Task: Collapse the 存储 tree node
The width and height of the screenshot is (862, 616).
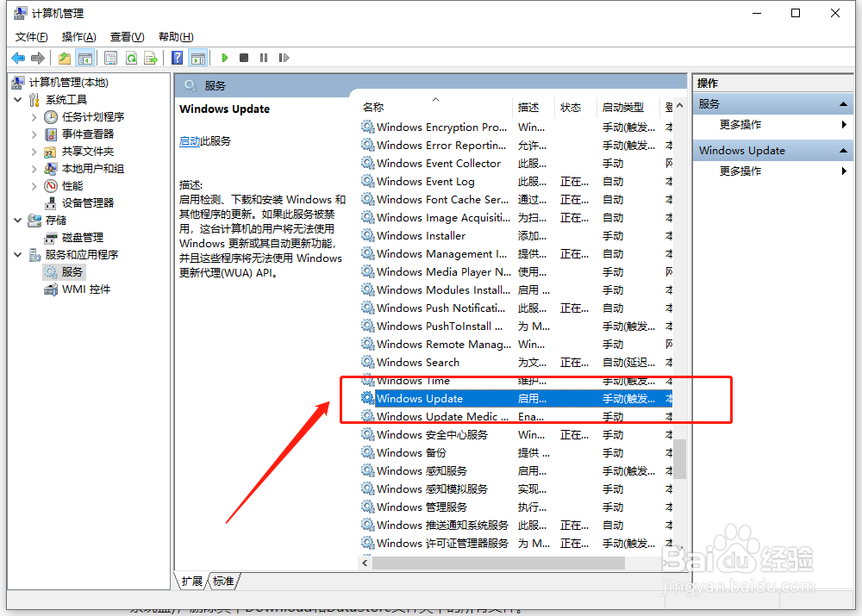Action: click(x=18, y=221)
